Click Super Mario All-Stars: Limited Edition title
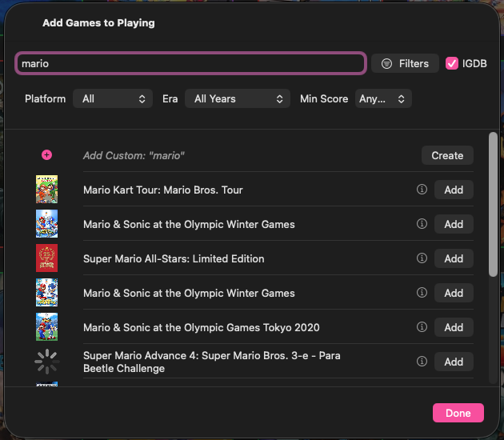Viewport: 504px width, 440px height. 174,258
